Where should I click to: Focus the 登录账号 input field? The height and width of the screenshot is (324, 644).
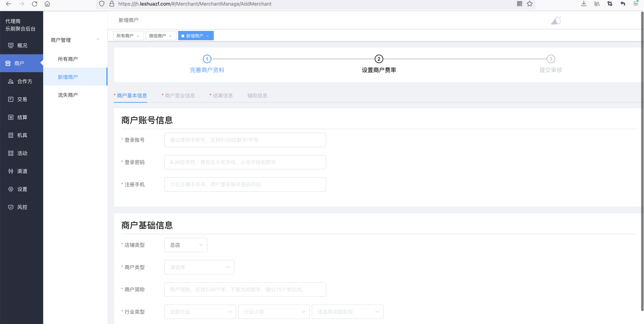tap(245, 140)
